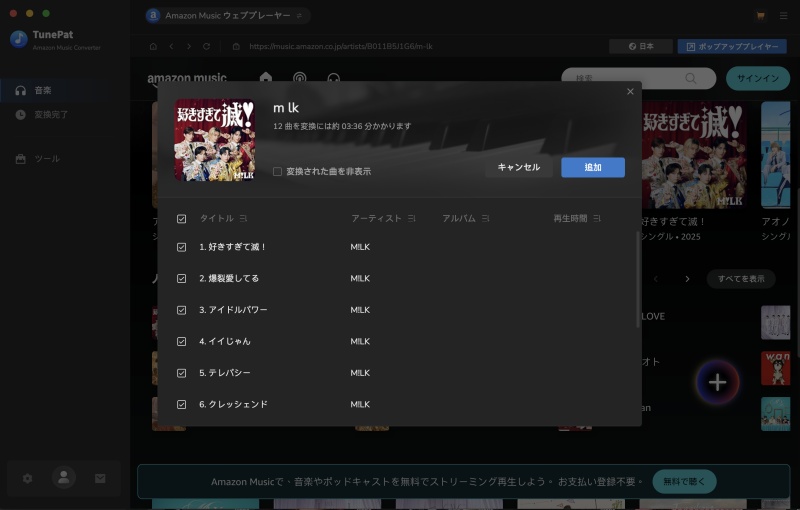800x510 pixels.
Task: Open the アーティスト column sort icon
Action: pos(412,218)
